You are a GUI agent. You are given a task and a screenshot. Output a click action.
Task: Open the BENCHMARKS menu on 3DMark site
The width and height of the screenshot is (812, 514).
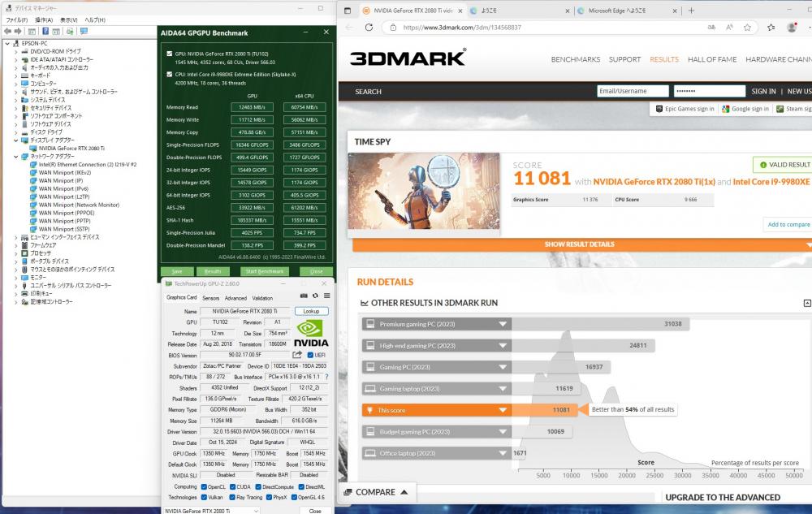coord(576,59)
